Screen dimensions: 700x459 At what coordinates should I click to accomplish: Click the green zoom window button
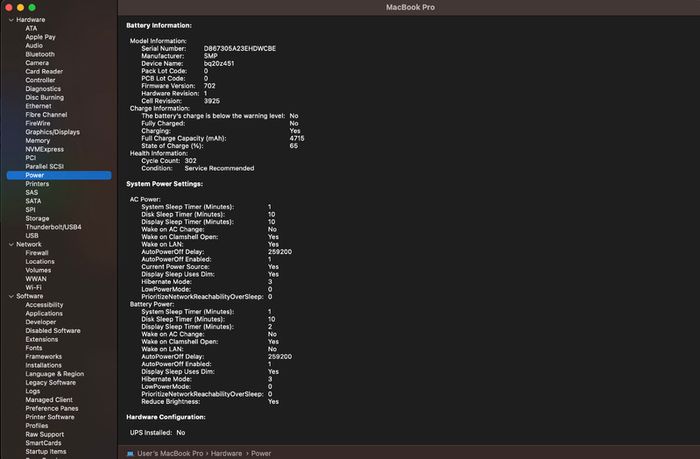click(32, 7)
